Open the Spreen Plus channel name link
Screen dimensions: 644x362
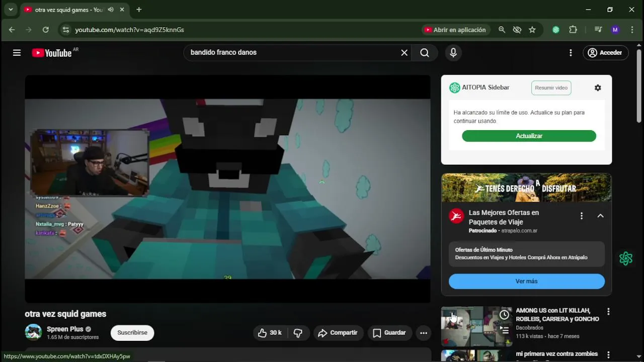pyautogui.click(x=65, y=329)
